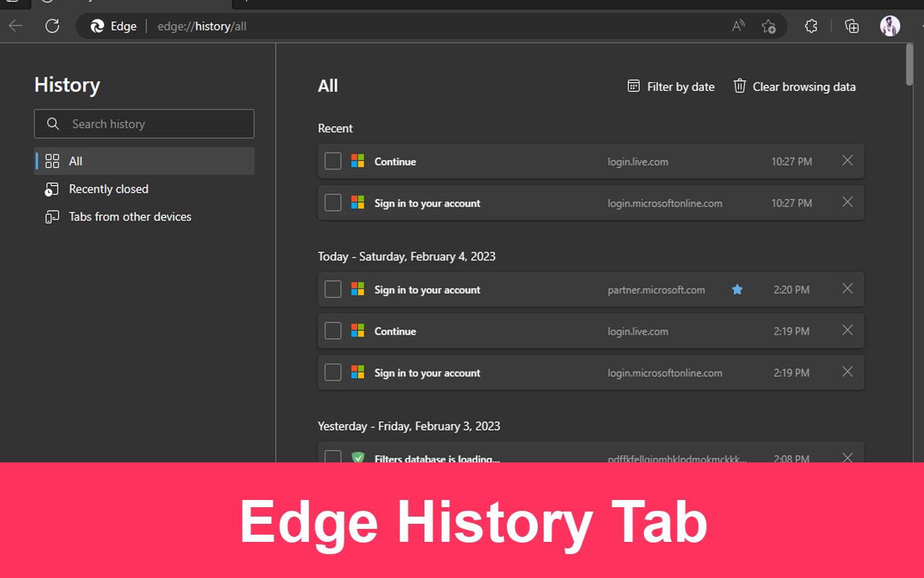Select checkbox for 2:19 PM login.microsoftonline.com entry
This screenshot has height=578, width=924.
coord(333,373)
